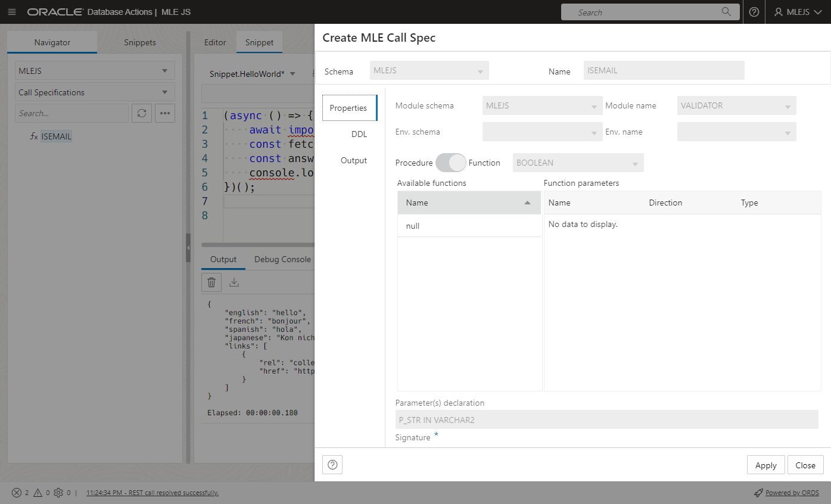The image size is (831, 504).
Task: Open the help question mark in header
Action: 754,12
